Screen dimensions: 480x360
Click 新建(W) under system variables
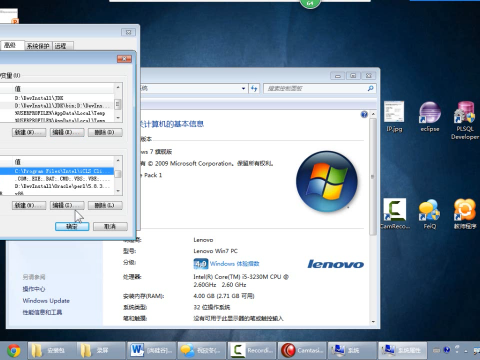(x=29, y=205)
